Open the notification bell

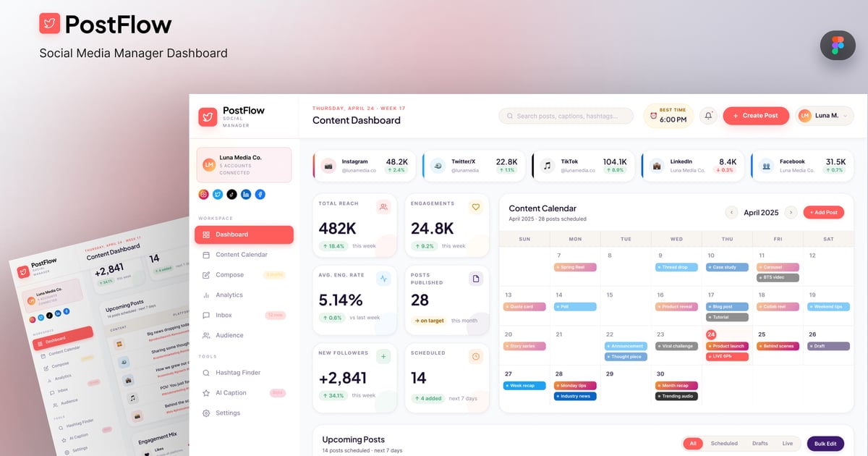(x=709, y=116)
